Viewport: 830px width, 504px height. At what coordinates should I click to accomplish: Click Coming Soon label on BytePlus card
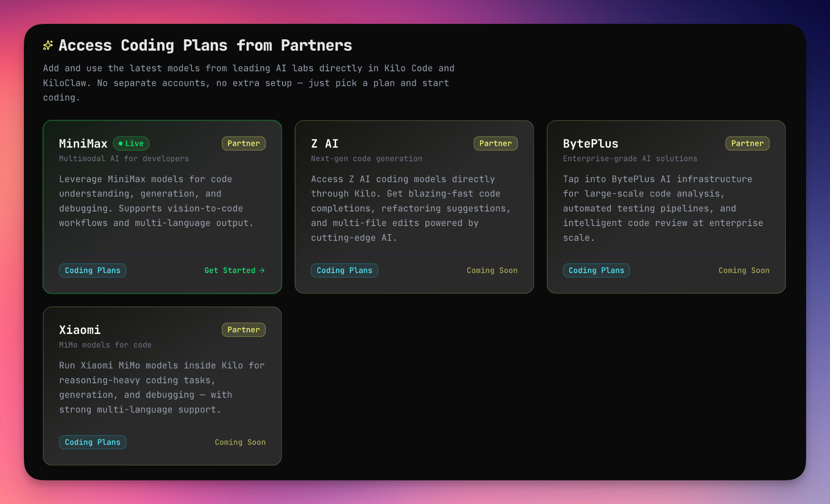[x=744, y=270]
